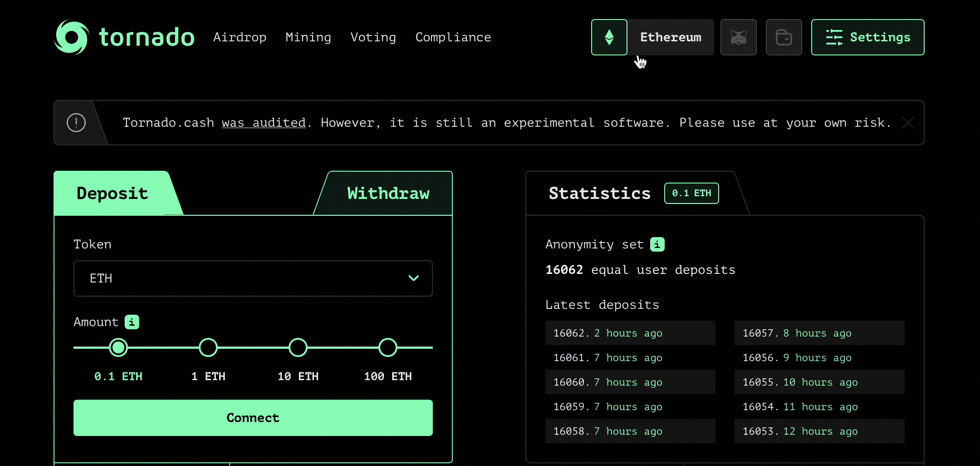Click the Tornado swirl logo
Screen dimensions: 980x466
point(71,37)
